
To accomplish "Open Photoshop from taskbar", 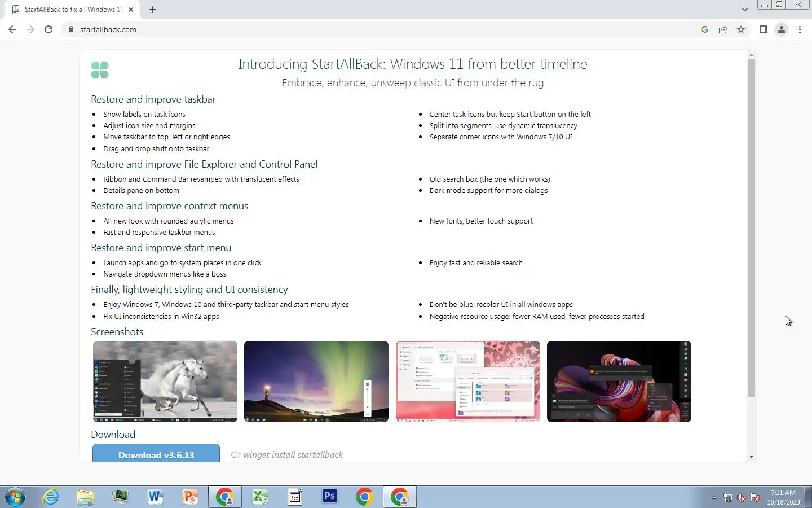I will click(330, 497).
